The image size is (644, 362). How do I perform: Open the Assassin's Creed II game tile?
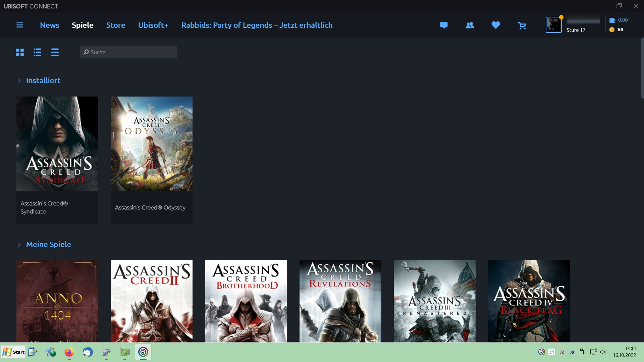pos(152,301)
